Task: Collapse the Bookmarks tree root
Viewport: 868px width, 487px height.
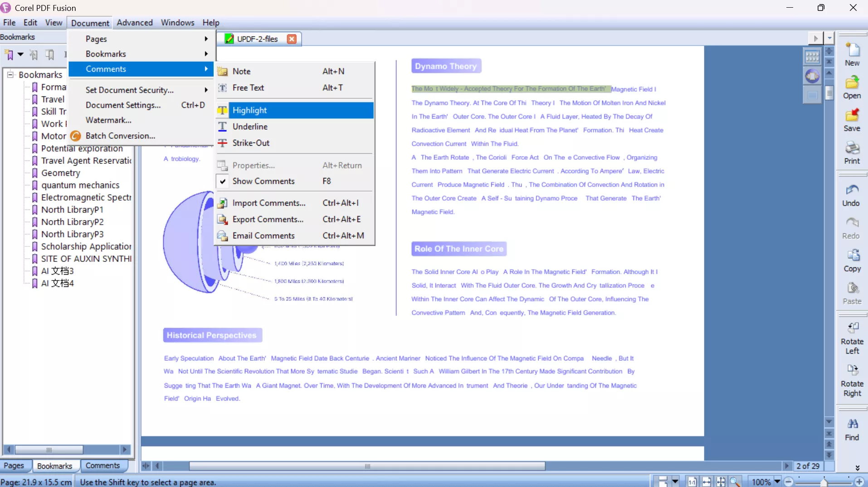Action: [x=10, y=74]
